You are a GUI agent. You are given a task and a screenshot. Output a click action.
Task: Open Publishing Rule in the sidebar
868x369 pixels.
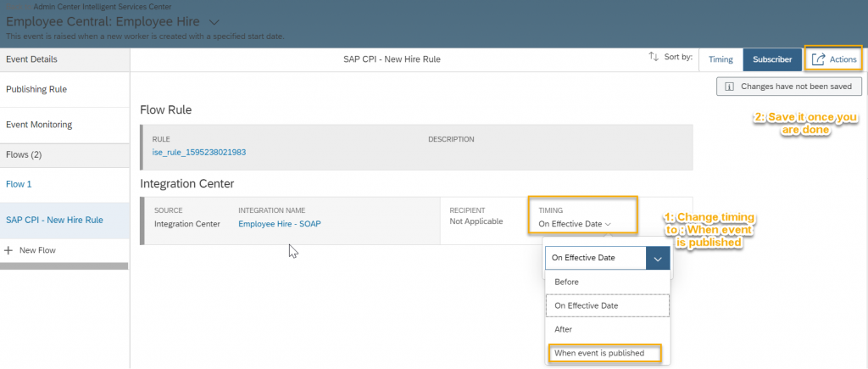pos(64,89)
